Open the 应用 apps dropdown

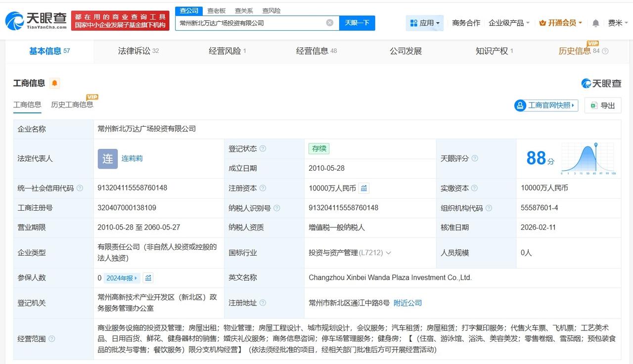(x=425, y=23)
